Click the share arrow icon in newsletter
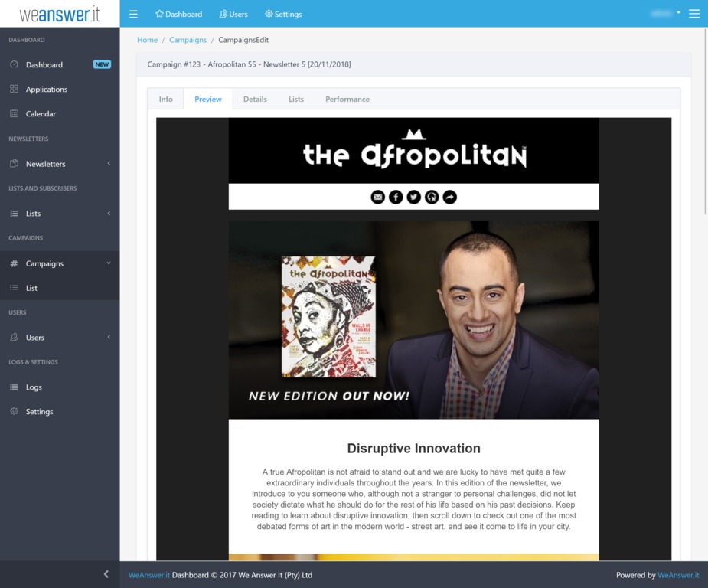 point(450,198)
